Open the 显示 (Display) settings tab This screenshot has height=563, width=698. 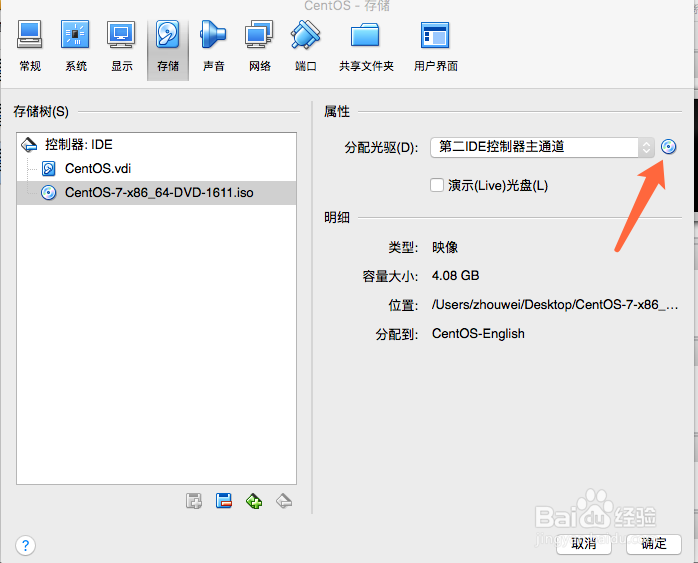pos(122,47)
